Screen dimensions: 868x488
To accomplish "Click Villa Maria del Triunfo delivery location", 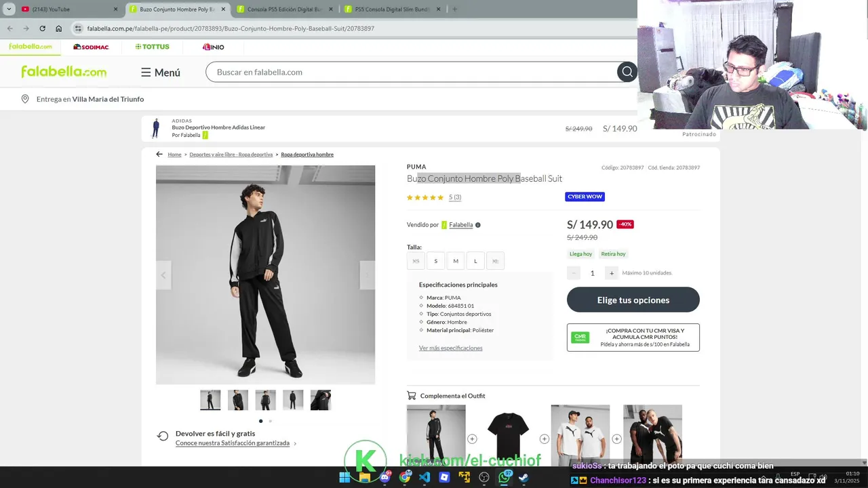I will point(108,99).
